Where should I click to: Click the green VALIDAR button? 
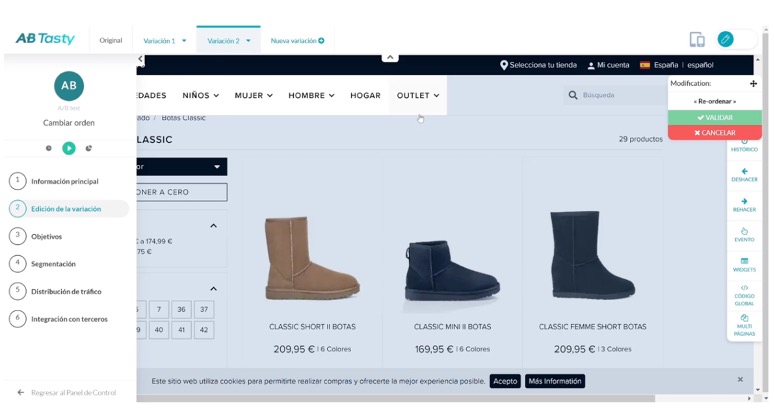[714, 117]
